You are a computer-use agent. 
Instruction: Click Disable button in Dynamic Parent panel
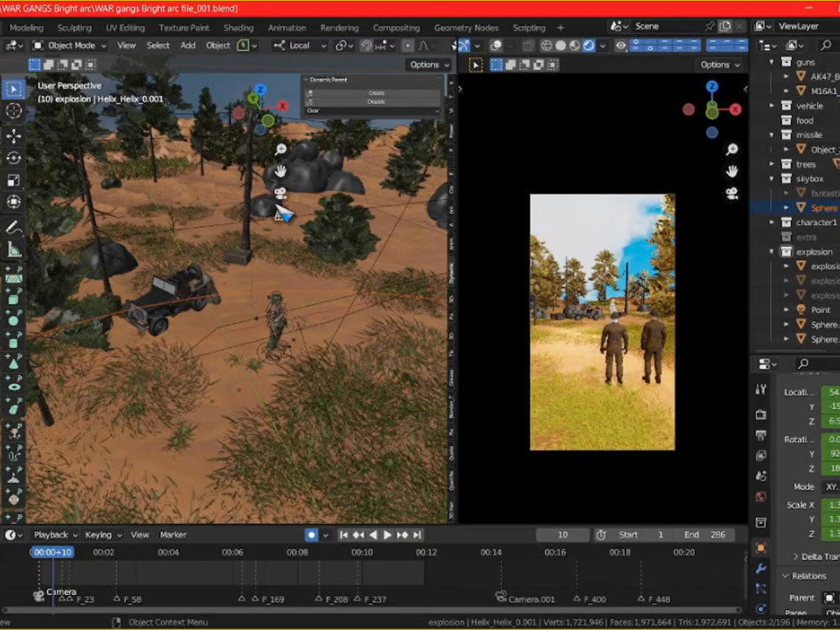pos(373,102)
